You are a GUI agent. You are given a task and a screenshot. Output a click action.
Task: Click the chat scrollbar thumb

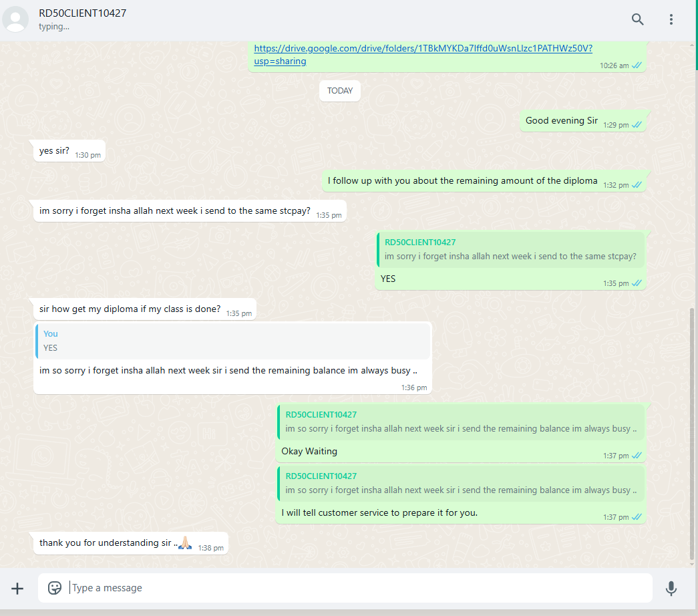692,434
